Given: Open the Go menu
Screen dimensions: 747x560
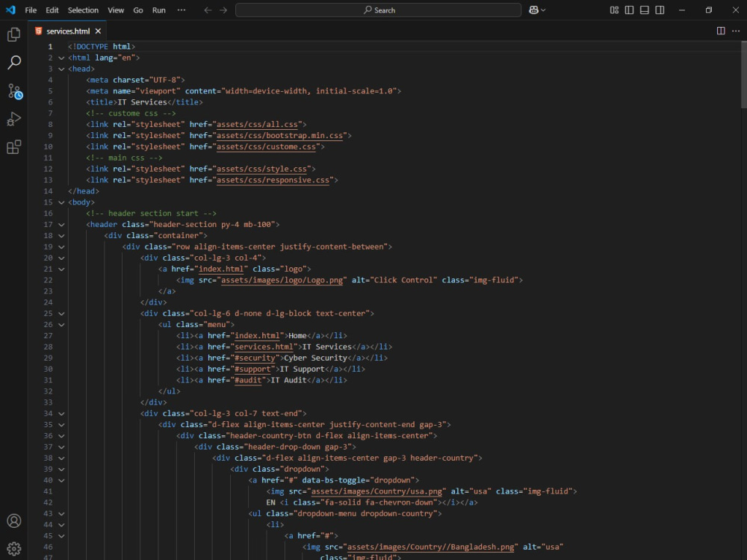Looking at the screenshot, I should coord(138,10).
